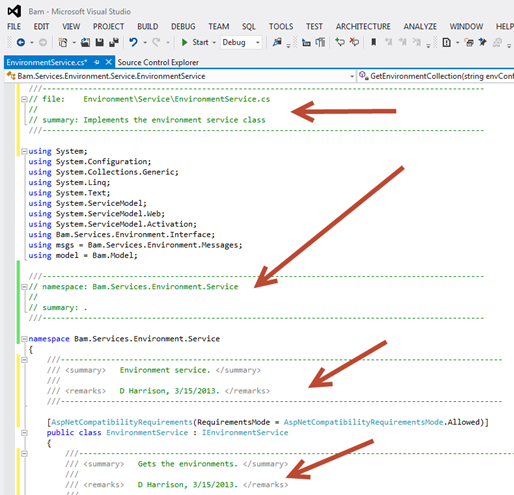Collapse the file header comment block

click(24, 99)
